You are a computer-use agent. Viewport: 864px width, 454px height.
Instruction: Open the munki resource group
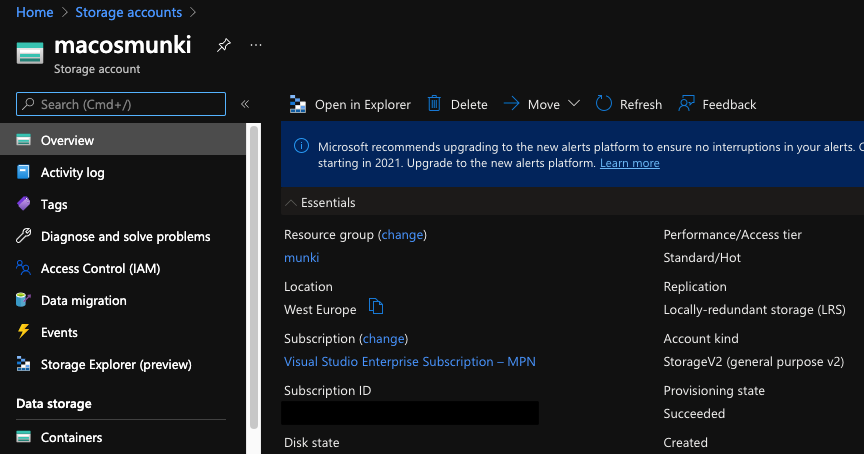tap(301, 257)
